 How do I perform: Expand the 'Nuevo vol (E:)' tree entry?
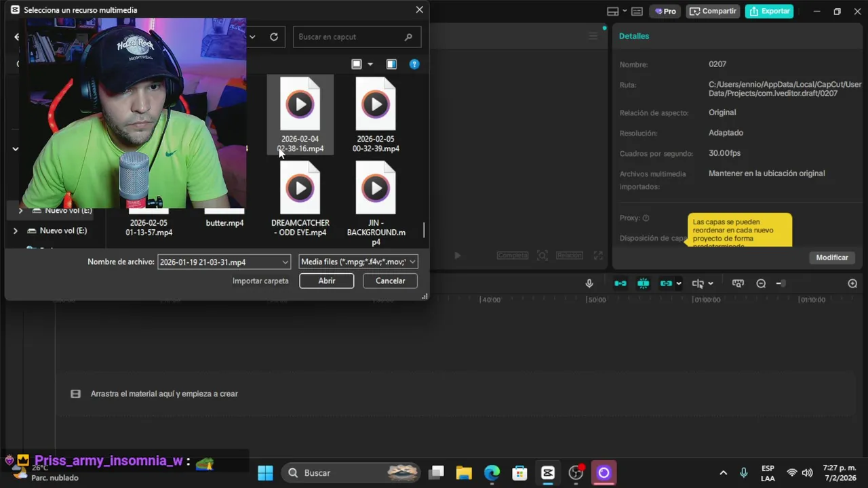click(16, 231)
